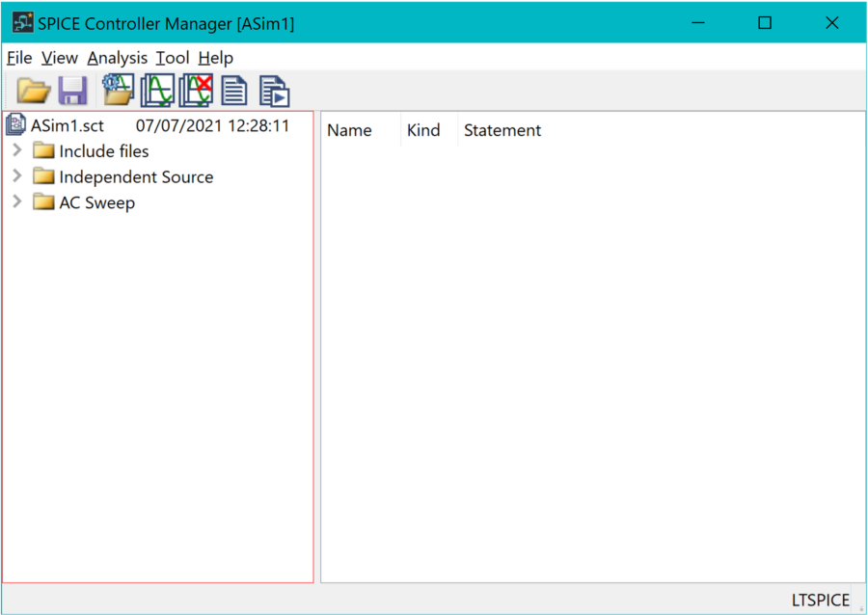The image size is (868, 615).
Task: Open the Analysis menu
Action: tap(118, 58)
